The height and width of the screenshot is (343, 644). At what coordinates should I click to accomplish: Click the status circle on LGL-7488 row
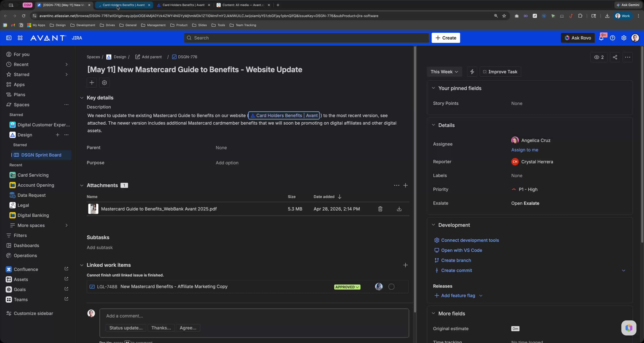[391, 287]
